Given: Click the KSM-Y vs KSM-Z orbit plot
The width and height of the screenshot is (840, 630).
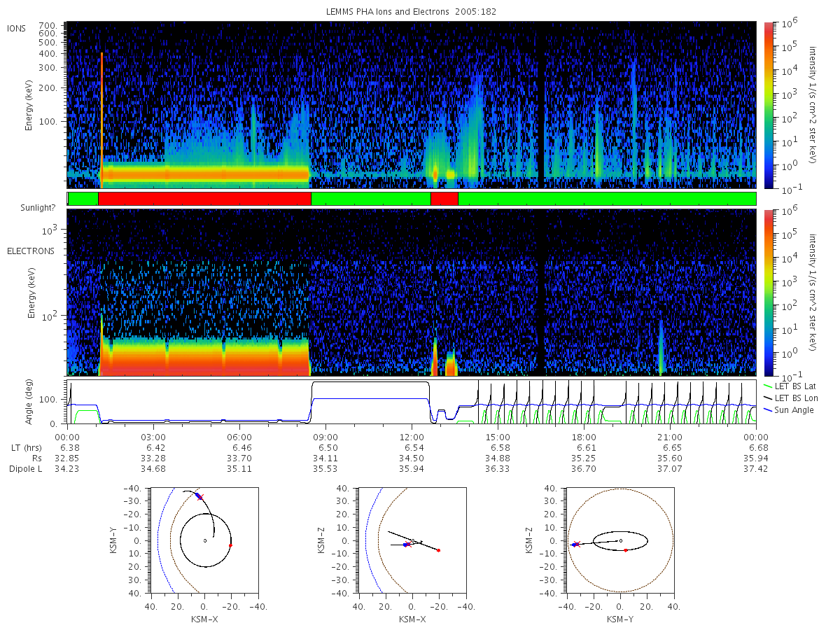Looking at the screenshot, I should tap(620, 540).
